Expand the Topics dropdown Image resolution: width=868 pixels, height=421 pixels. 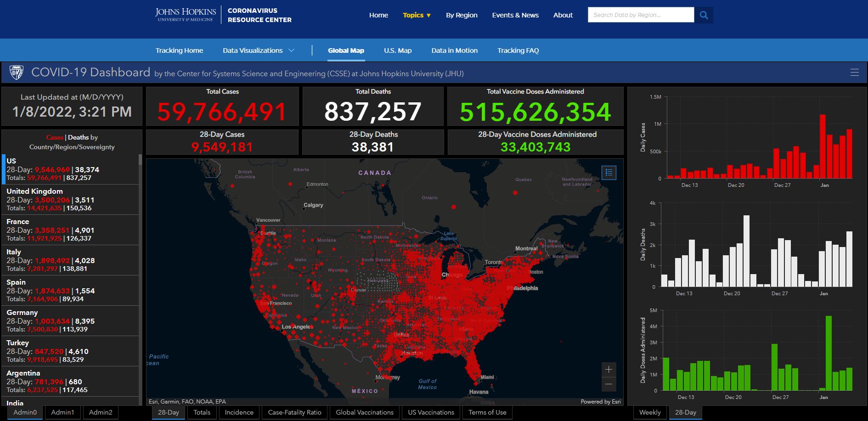click(x=417, y=15)
